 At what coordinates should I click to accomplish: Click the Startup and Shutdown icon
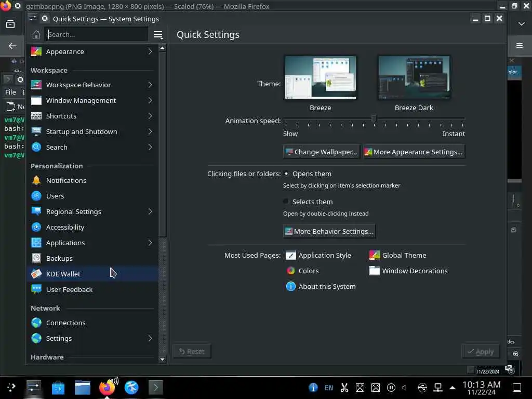point(36,131)
